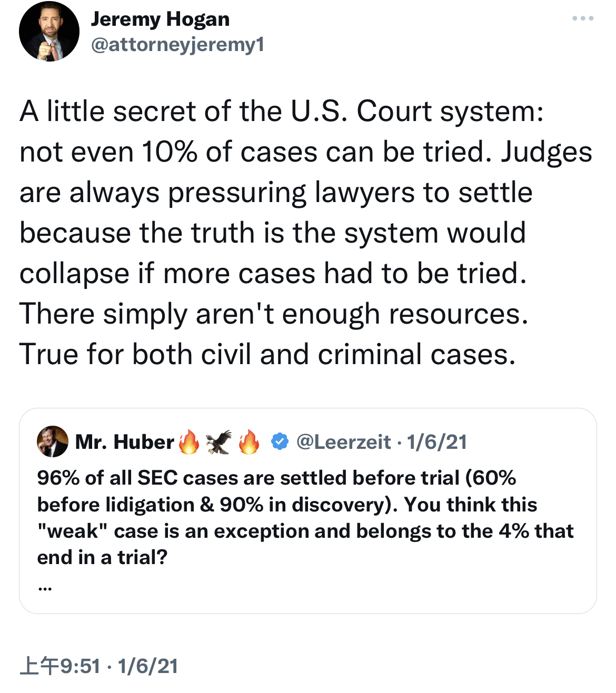Click the blue verified badge

(x=280, y=442)
